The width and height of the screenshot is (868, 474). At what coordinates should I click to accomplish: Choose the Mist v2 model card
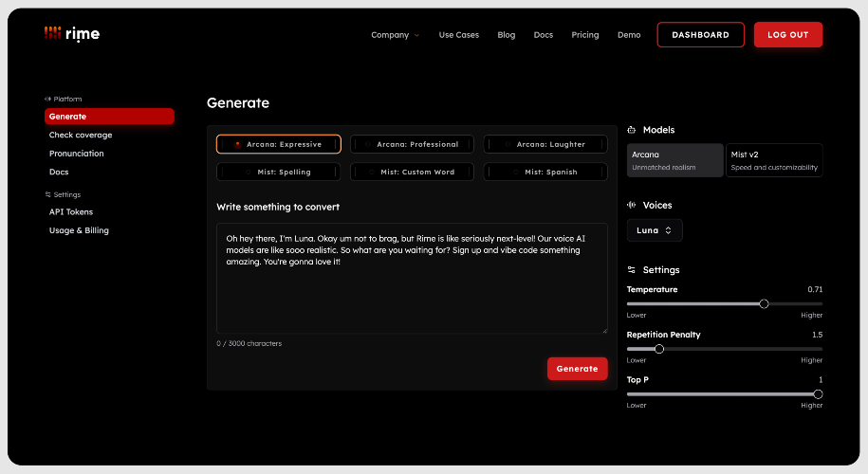[x=774, y=160]
